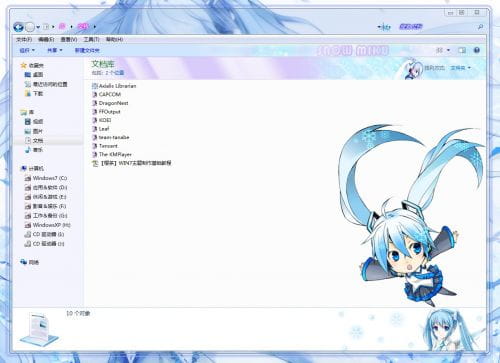Click the blue Help question mark icon
Image resolution: width=500 pixels, height=363 pixels.
pos(477,50)
